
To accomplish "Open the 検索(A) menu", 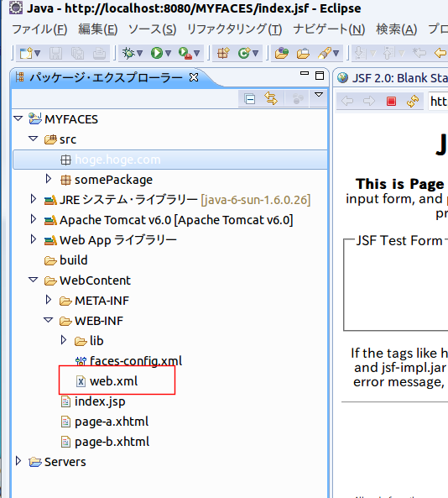I will pyautogui.click(x=397, y=29).
